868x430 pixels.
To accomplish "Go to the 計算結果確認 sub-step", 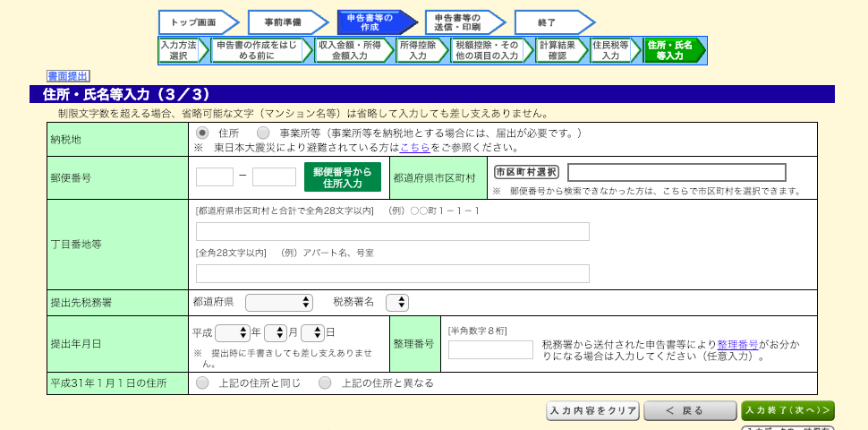I will [x=559, y=50].
